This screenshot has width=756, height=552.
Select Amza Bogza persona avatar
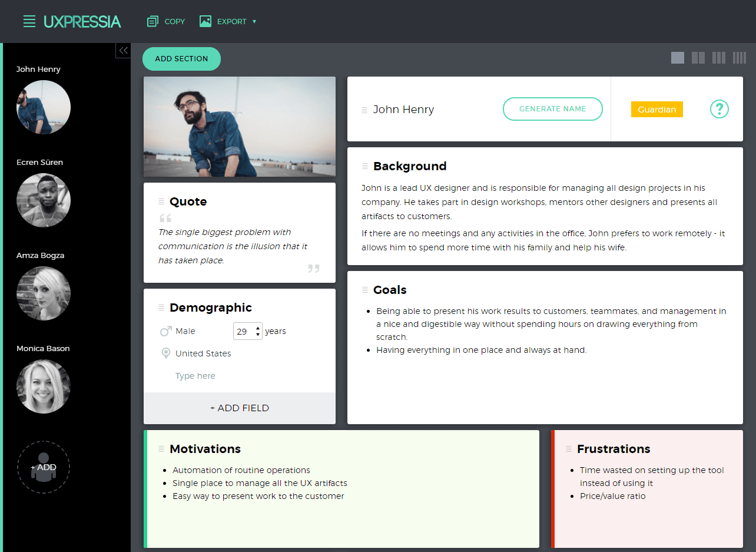(x=44, y=293)
